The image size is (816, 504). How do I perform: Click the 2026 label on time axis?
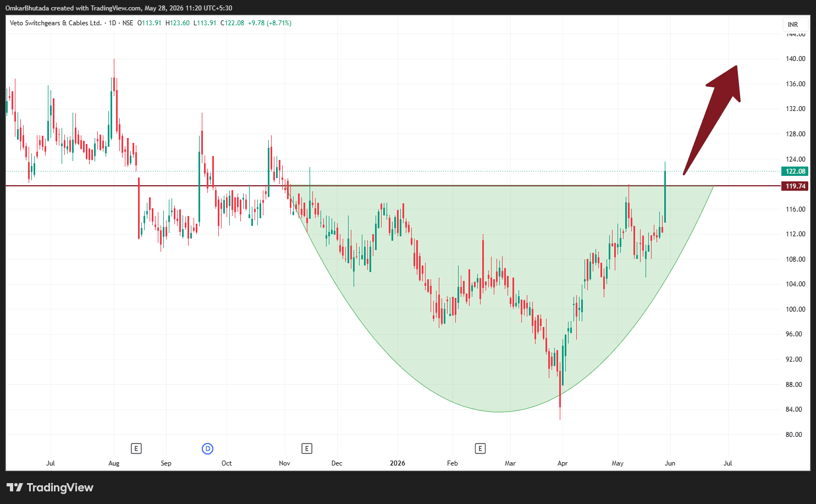coord(398,463)
